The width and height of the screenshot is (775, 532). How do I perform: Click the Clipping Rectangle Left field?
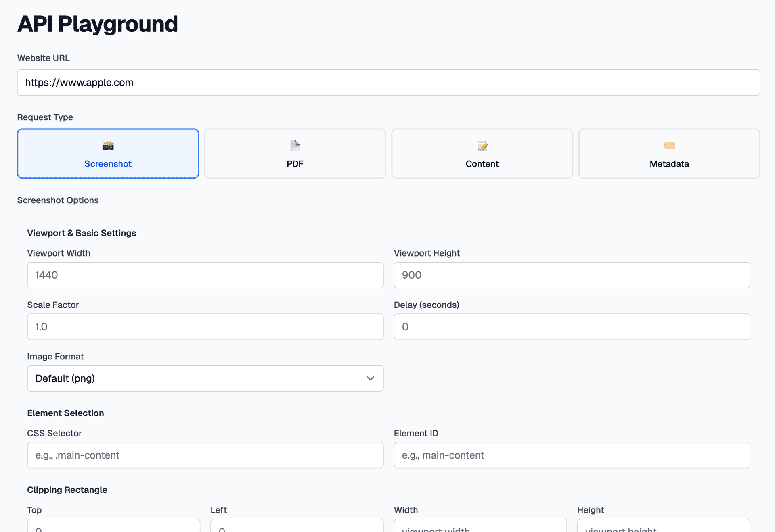point(297,526)
